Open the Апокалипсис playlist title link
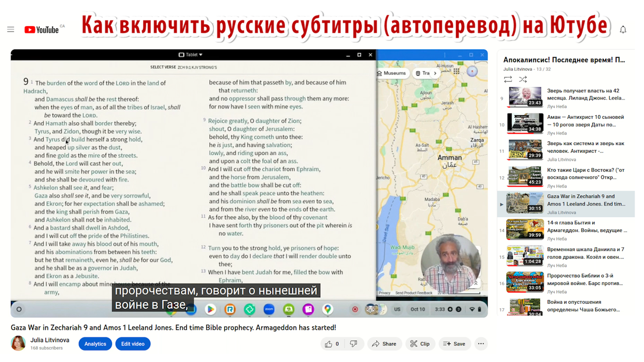644x362 pixels. pos(564,60)
